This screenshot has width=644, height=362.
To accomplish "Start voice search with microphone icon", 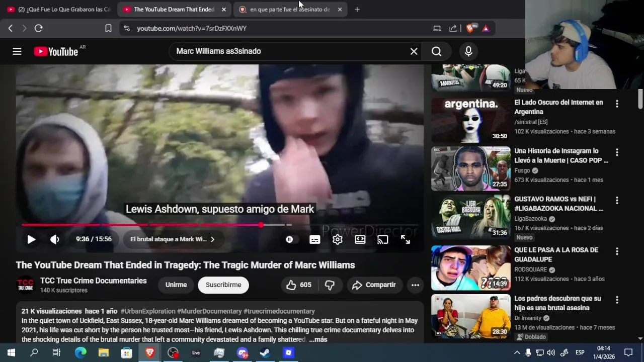I will [468, 51].
